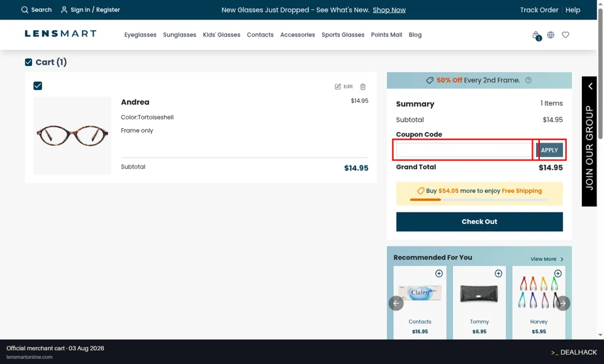Select the Color:Tortoiseshell text
This screenshot has height=364, width=604.
[147, 118]
